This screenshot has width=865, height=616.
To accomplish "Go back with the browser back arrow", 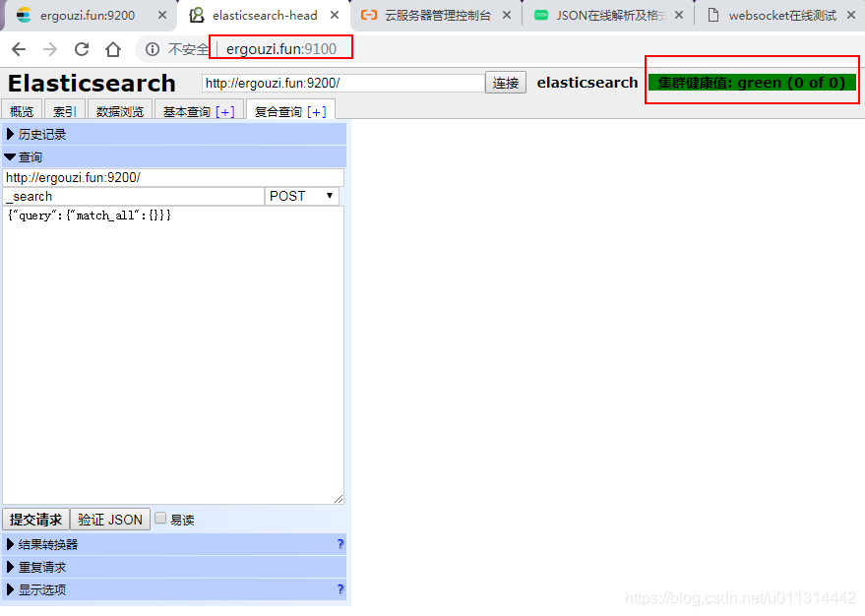I will (x=19, y=49).
